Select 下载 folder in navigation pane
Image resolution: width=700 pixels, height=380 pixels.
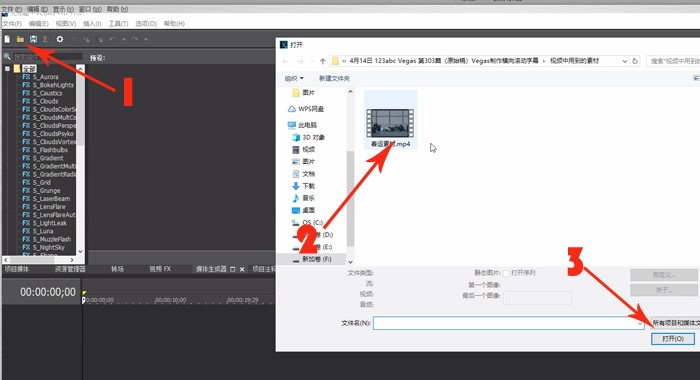click(304, 186)
